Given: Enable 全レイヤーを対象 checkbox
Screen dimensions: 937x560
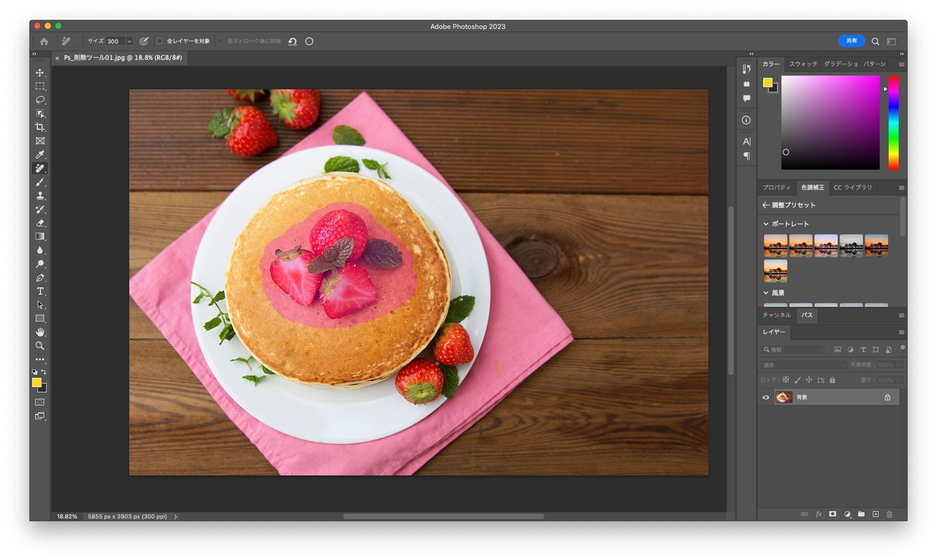Looking at the screenshot, I should (x=160, y=41).
